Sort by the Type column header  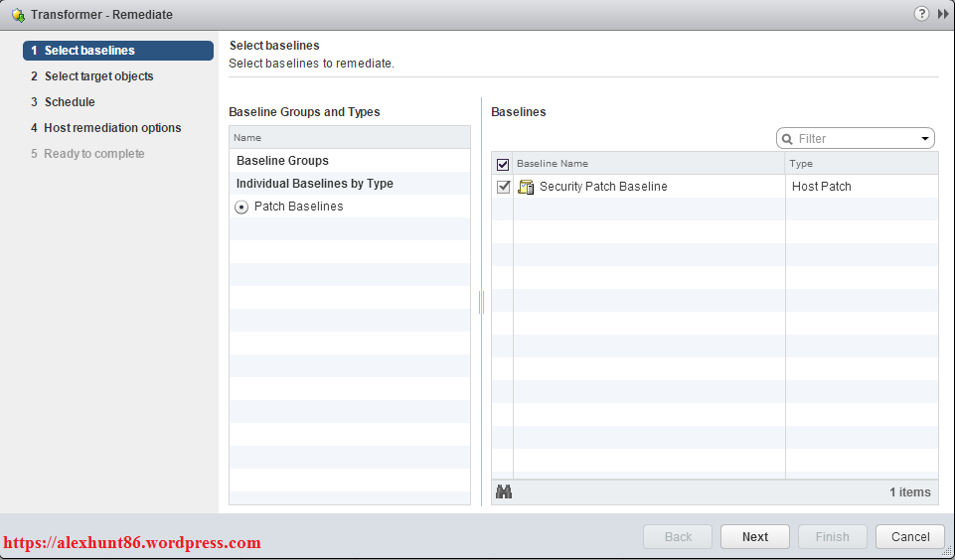(x=861, y=164)
